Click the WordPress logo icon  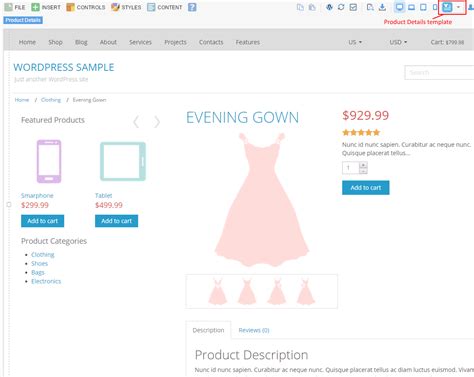point(329,7)
